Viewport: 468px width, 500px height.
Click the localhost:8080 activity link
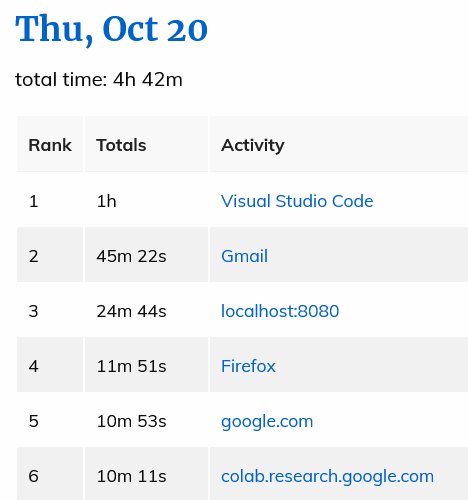click(280, 311)
